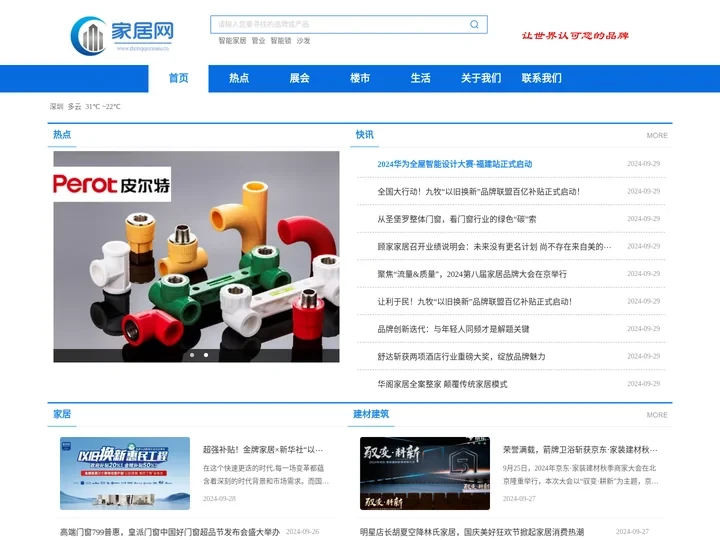Click the search magnifier icon

474,24
